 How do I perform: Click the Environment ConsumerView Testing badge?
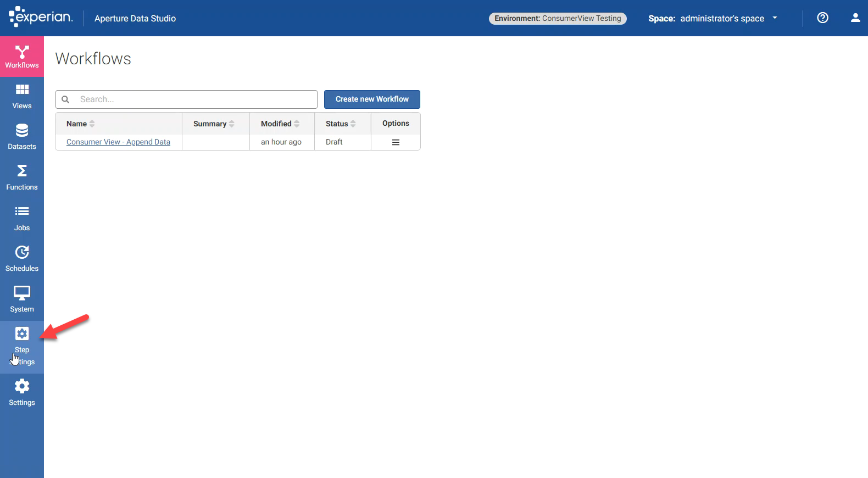pyautogui.click(x=558, y=18)
